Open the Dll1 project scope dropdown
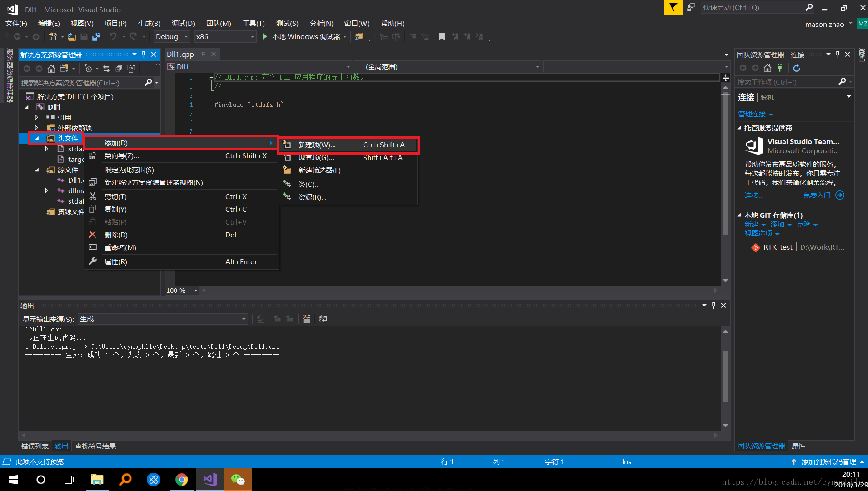Image resolution: width=868 pixels, height=491 pixels. 259,66
